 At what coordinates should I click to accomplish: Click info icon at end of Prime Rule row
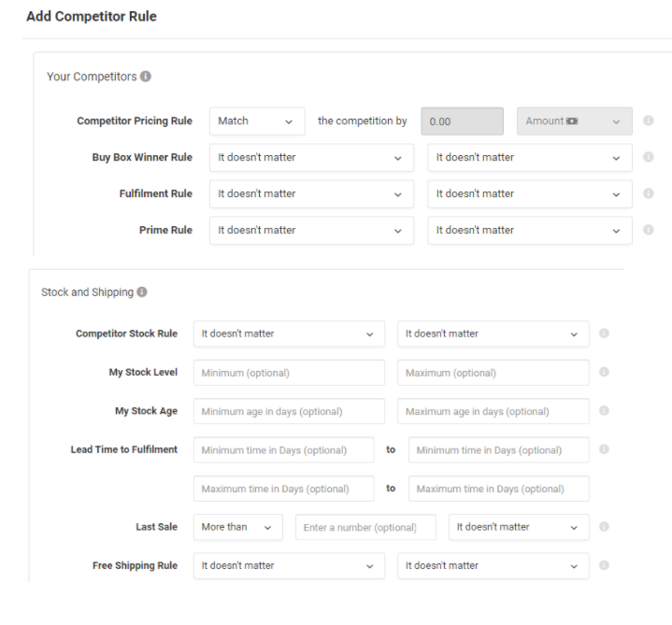(x=648, y=230)
